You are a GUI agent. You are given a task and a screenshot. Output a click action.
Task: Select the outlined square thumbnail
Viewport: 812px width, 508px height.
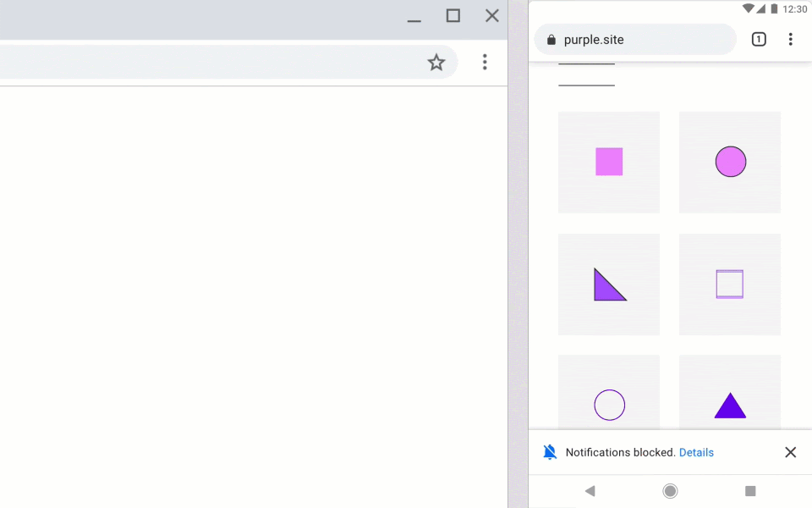tap(729, 284)
